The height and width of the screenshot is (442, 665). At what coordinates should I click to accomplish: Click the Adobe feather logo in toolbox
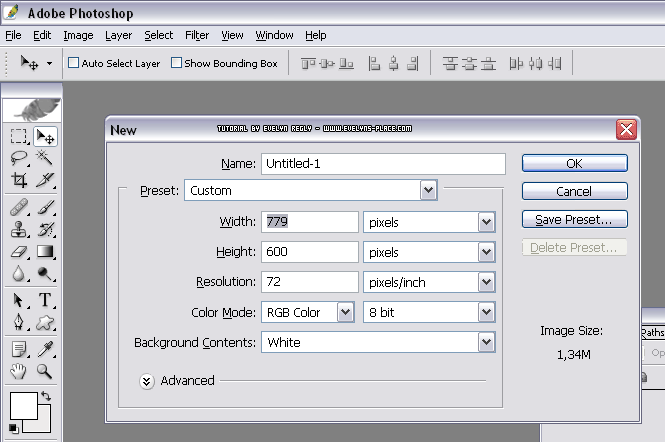click(32, 110)
